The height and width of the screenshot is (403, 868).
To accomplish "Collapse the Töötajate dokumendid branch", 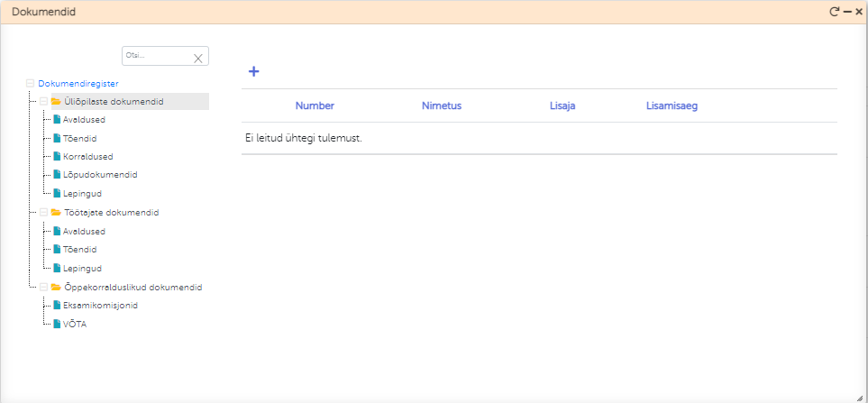I will pos(43,213).
